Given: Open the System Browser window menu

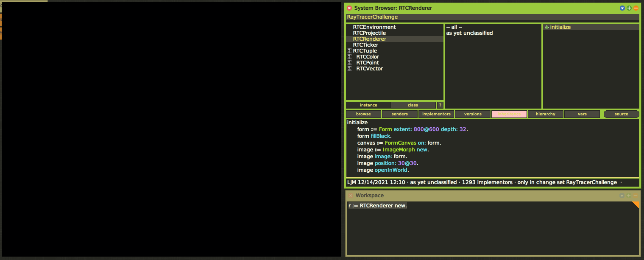Looking at the screenshot, I should pos(622,8).
